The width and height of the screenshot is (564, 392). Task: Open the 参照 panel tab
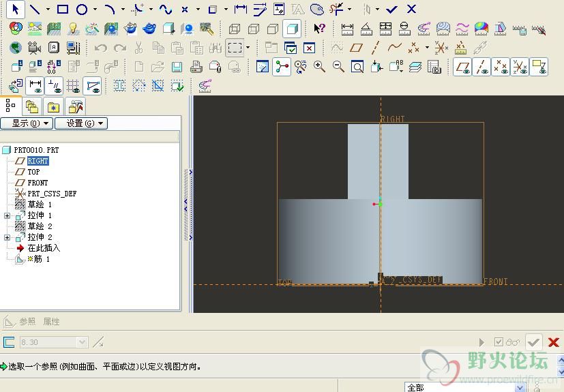pyautogui.click(x=27, y=321)
